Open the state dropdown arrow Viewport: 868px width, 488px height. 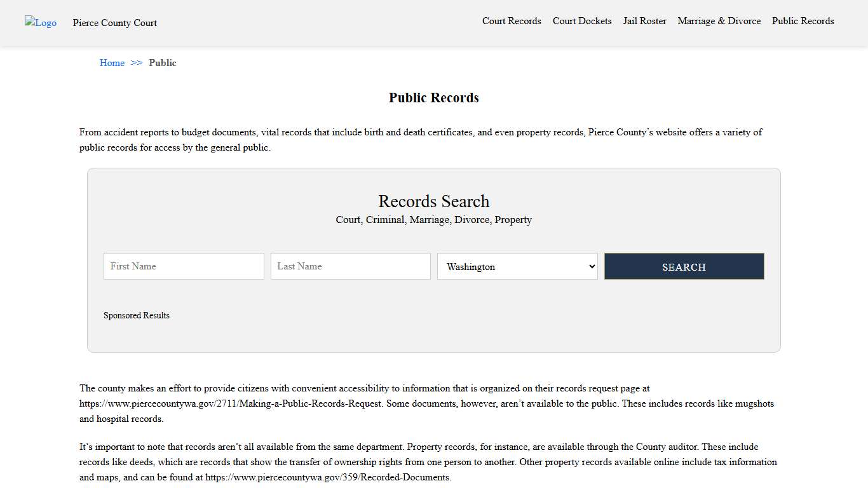(x=590, y=266)
